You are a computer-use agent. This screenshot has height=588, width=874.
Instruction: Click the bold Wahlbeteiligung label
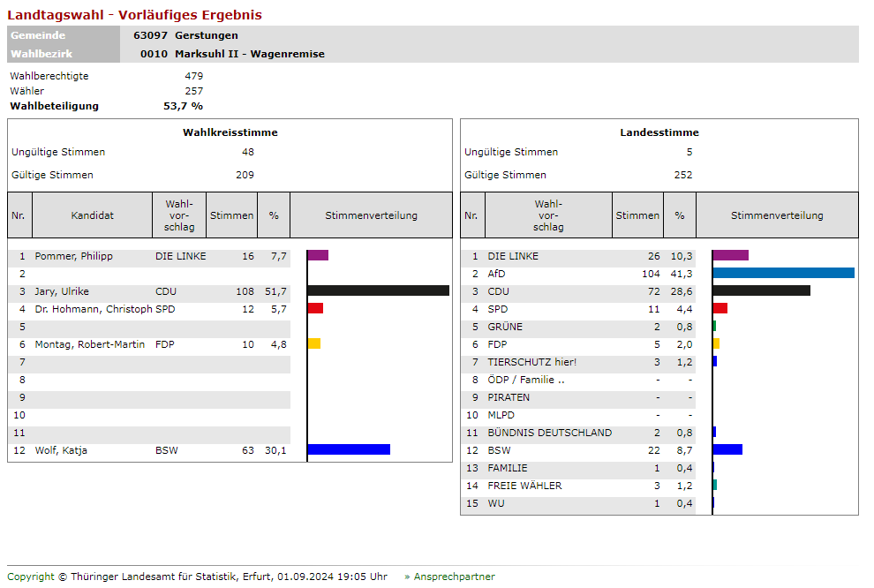pos(55,106)
